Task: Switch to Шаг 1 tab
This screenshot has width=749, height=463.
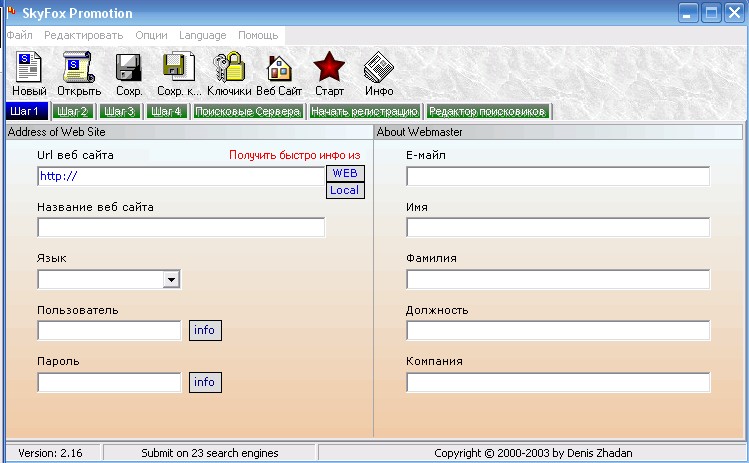Action: click(27, 111)
